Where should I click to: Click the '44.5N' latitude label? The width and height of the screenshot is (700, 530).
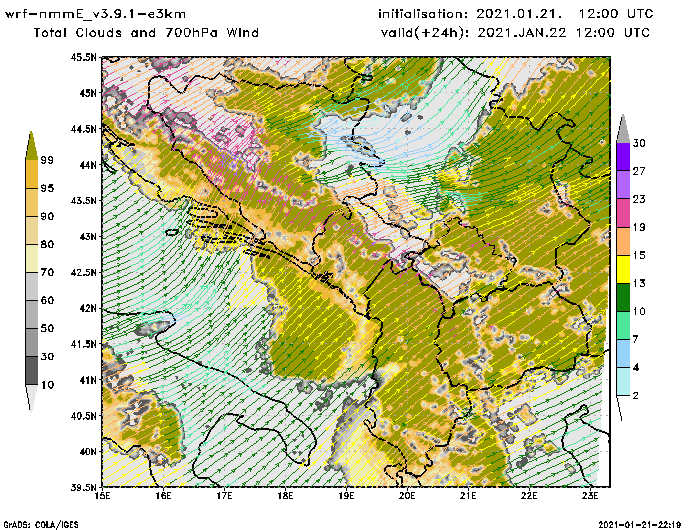pyautogui.click(x=83, y=129)
